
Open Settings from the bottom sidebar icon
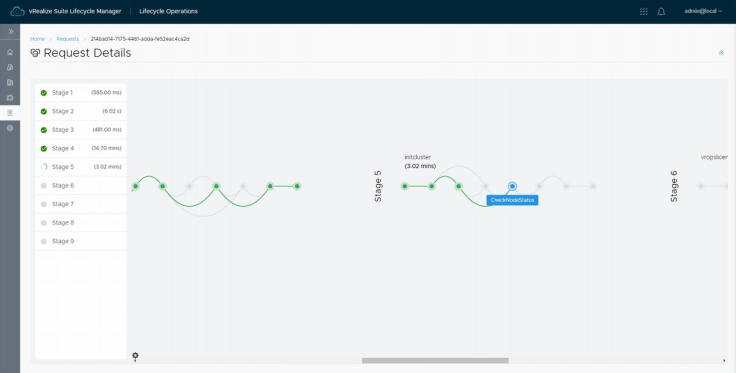pyautogui.click(x=10, y=128)
